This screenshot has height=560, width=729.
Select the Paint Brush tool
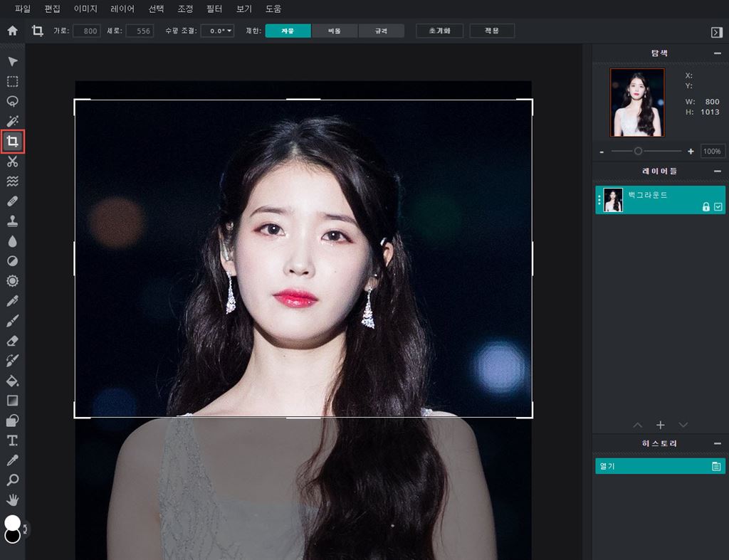13,321
